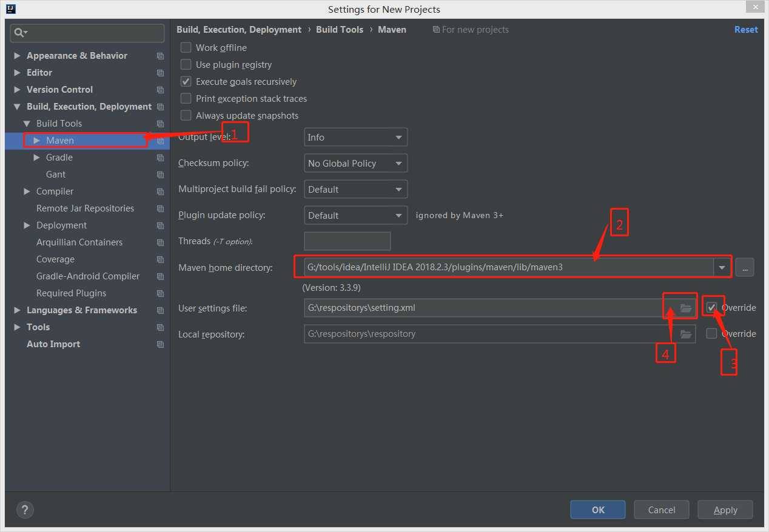Click icon beside Gradle-Android Compiler
This screenshot has height=532, width=769.
pyautogui.click(x=160, y=276)
